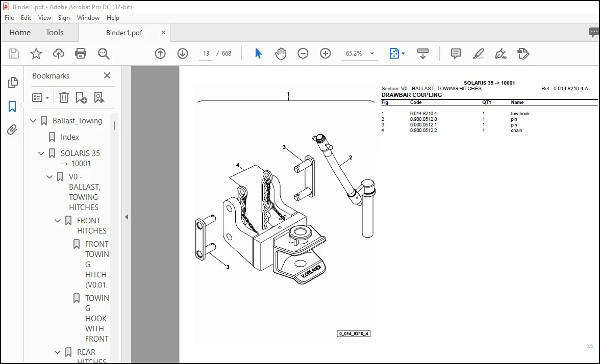Add file to starred with star icon
Screen dimensions: 600x364
[36, 54]
